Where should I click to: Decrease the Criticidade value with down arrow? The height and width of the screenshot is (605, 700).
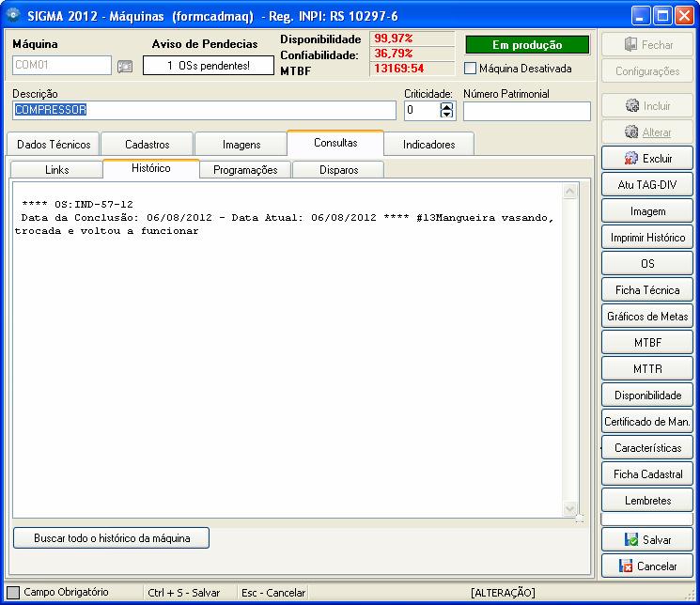(x=446, y=114)
